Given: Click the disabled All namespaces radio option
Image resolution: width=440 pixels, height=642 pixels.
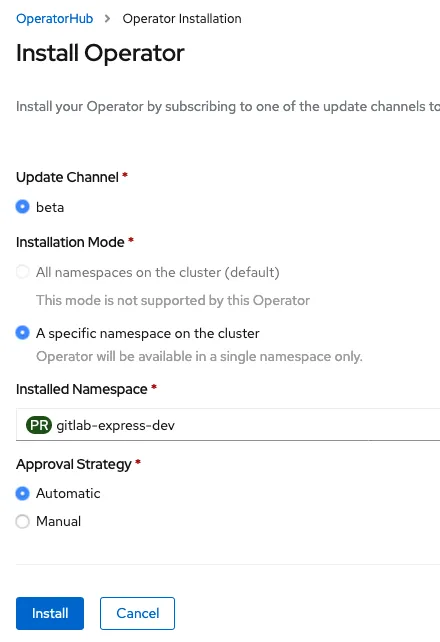Looking at the screenshot, I should (x=23, y=272).
